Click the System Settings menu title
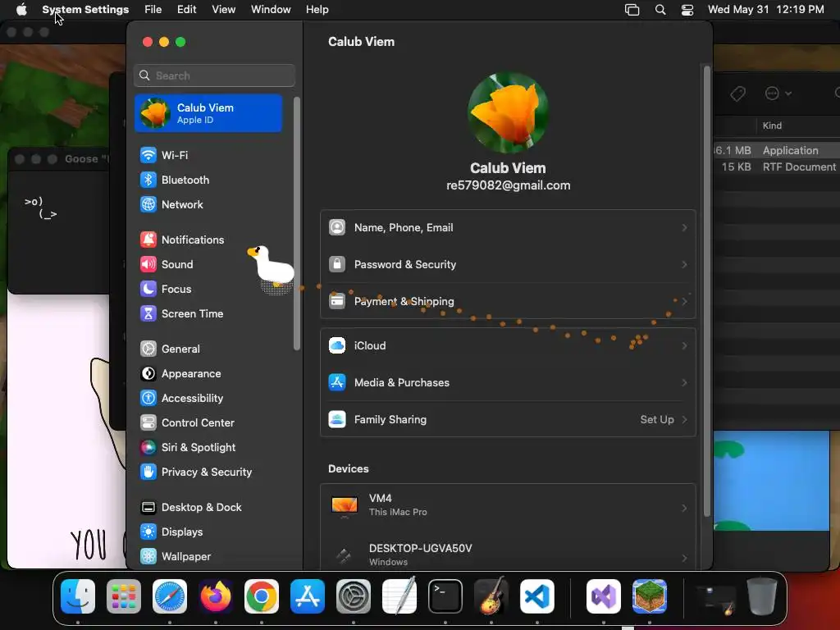840x630 pixels. 85,10
